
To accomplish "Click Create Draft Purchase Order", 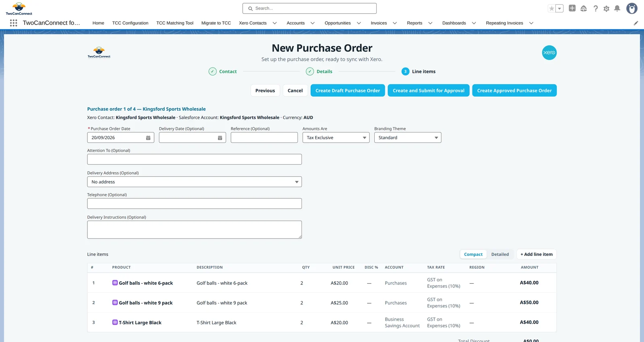I will [x=348, y=91].
